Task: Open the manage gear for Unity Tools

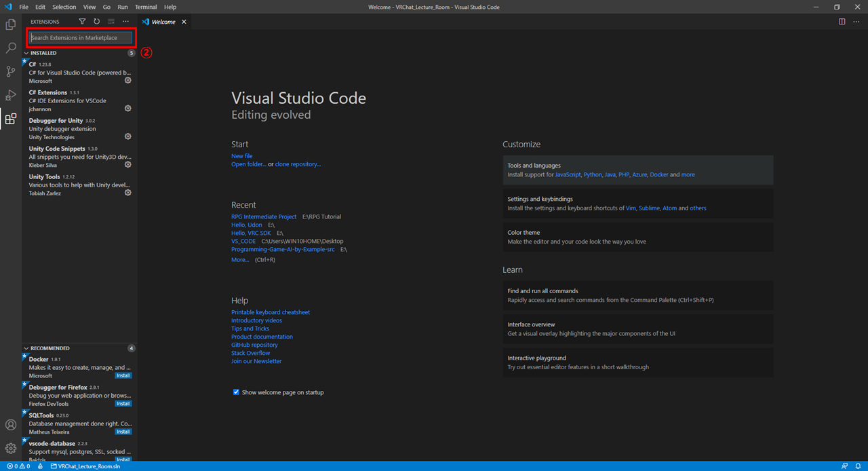Action: tap(127, 193)
